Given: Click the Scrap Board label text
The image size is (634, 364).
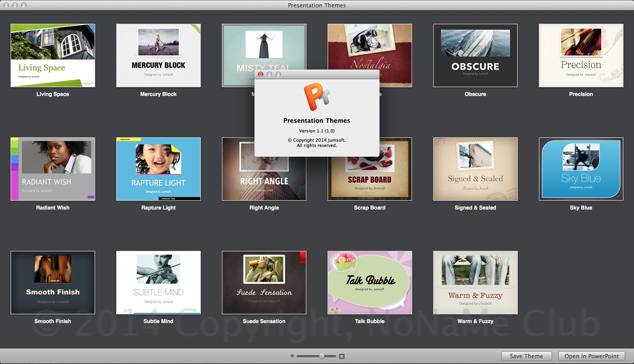Looking at the screenshot, I should click(x=370, y=208).
